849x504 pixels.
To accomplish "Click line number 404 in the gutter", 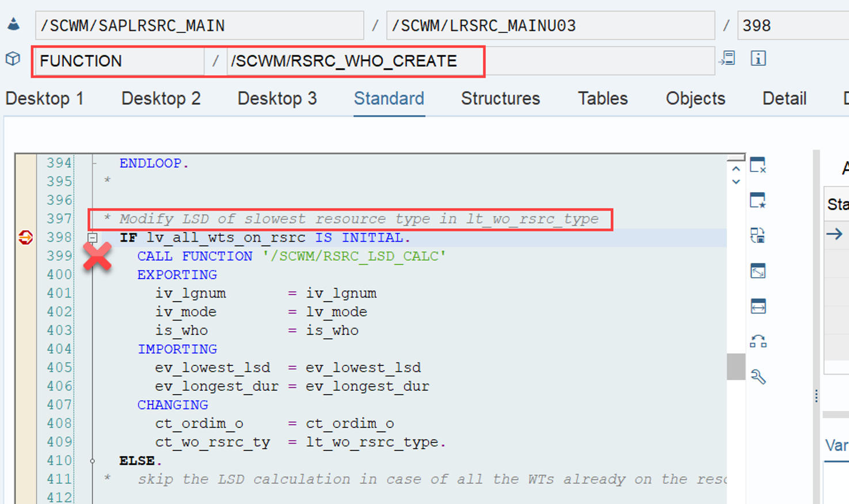I will coord(60,349).
